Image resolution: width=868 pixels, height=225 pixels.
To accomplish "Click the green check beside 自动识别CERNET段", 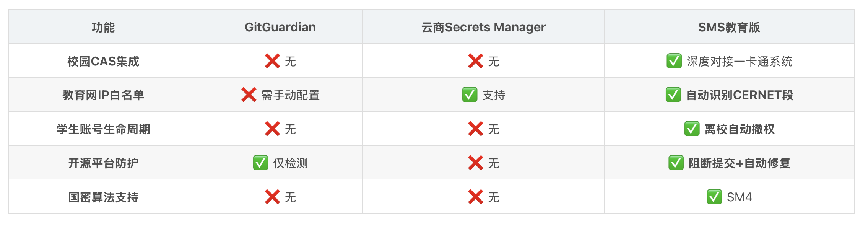I will coord(673,95).
